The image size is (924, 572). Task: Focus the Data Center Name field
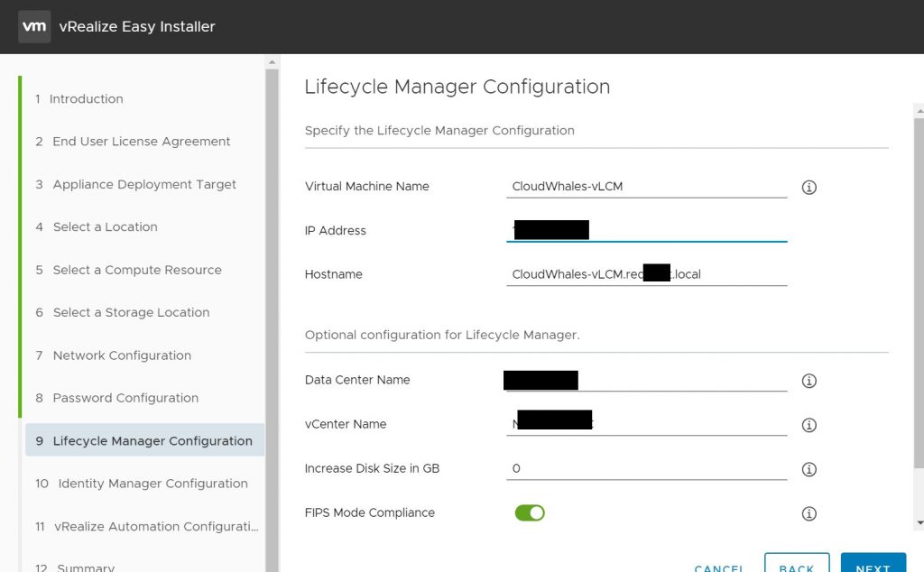646,380
